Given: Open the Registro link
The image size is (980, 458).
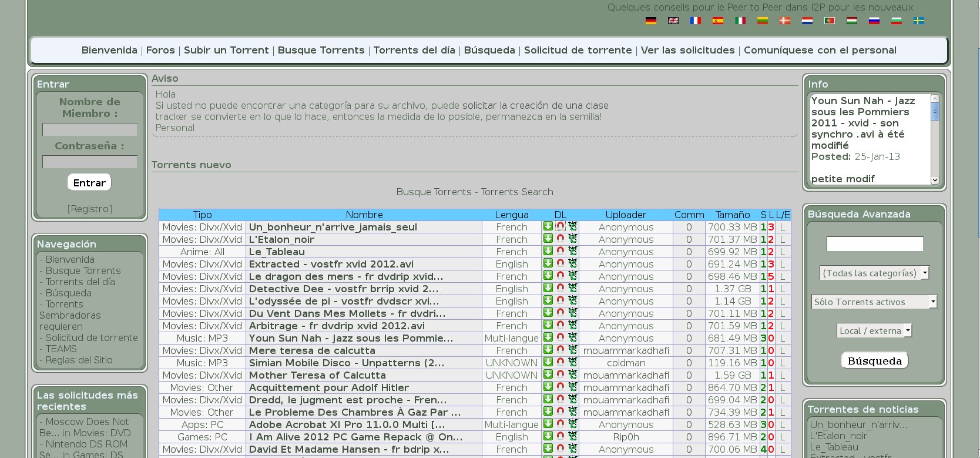Looking at the screenshot, I should [90, 209].
